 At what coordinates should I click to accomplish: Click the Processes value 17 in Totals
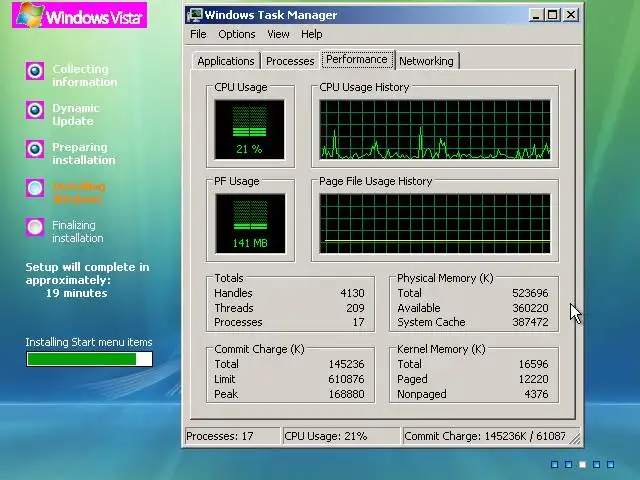click(x=358, y=322)
